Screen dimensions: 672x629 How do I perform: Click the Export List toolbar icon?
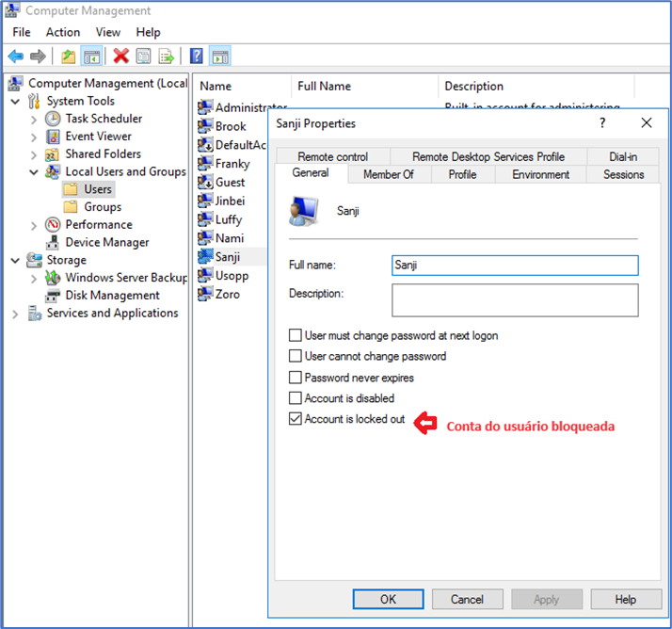(x=167, y=56)
